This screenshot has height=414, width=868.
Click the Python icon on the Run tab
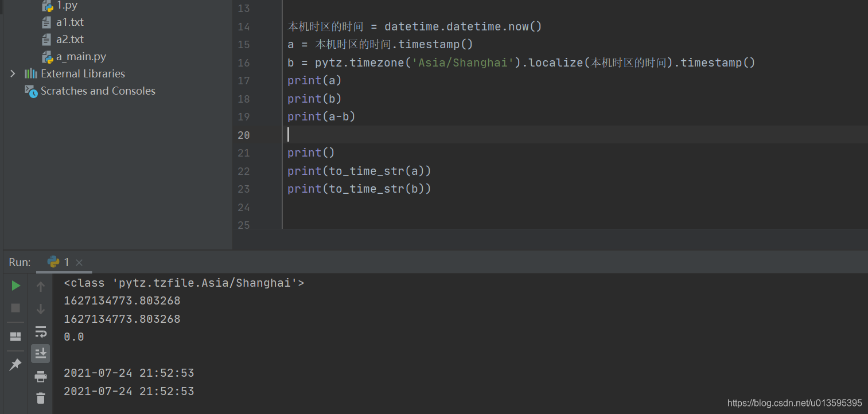pyautogui.click(x=54, y=262)
